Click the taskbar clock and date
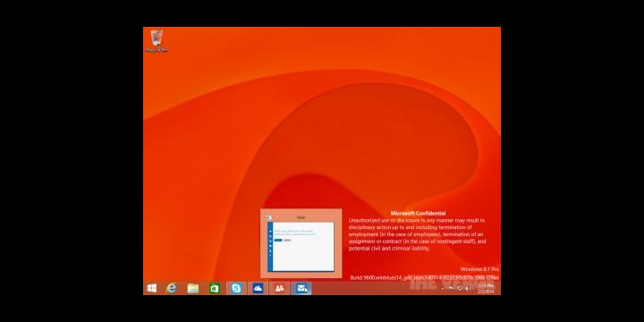 pyautogui.click(x=486, y=288)
